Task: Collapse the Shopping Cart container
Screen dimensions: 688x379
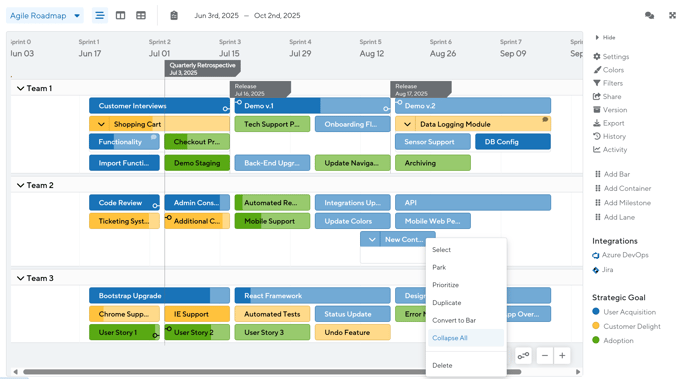Action: click(101, 124)
